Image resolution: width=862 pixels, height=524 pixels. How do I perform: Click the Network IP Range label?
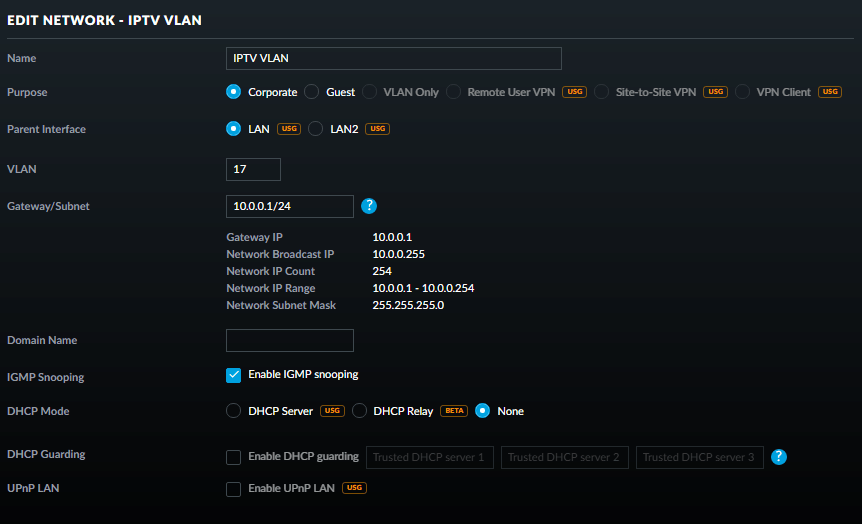click(x=270, y=288)
